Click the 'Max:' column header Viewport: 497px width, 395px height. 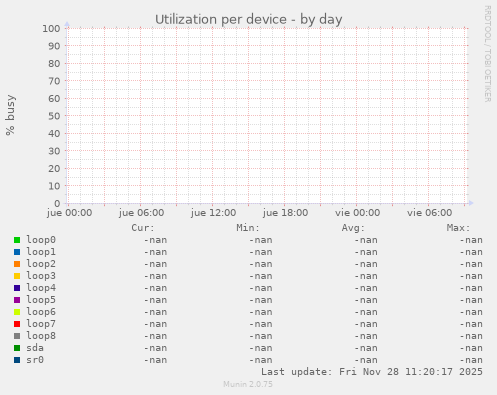point(458,228)
